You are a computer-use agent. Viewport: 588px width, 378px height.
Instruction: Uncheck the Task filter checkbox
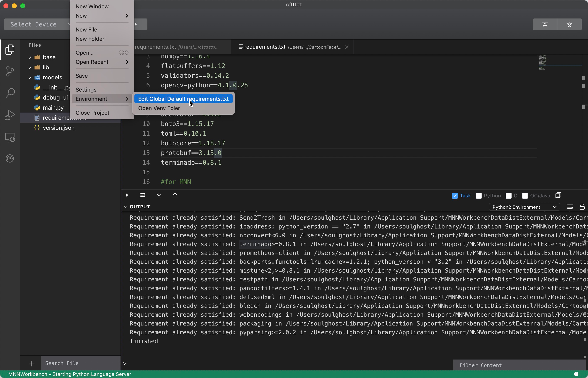click(x=454, y=196)
